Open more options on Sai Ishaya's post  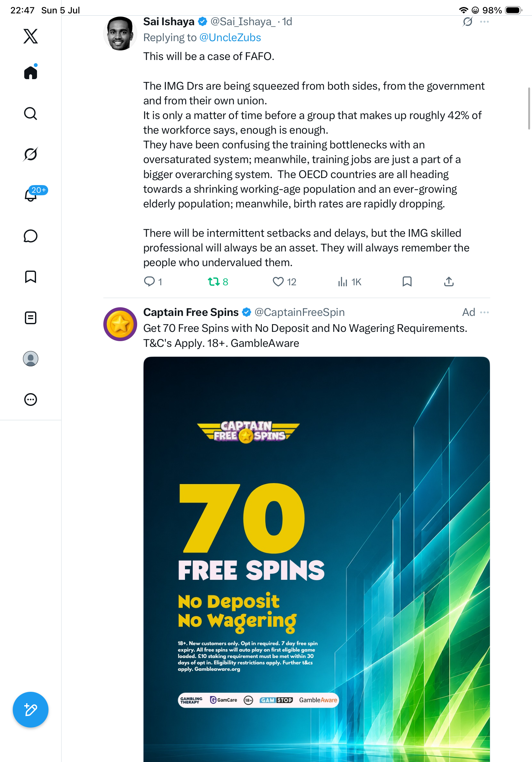[484, 22]
